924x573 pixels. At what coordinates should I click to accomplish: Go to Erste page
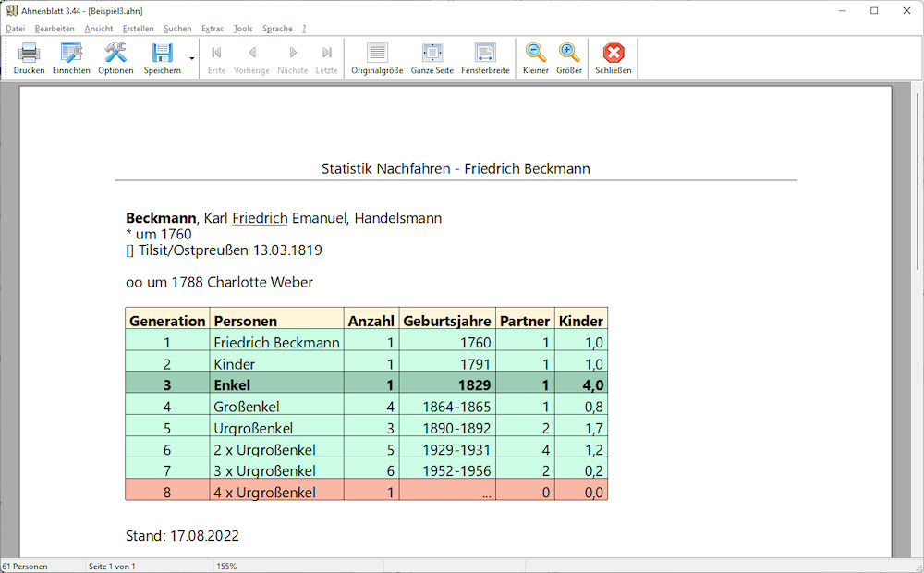(x=216, y=58)
